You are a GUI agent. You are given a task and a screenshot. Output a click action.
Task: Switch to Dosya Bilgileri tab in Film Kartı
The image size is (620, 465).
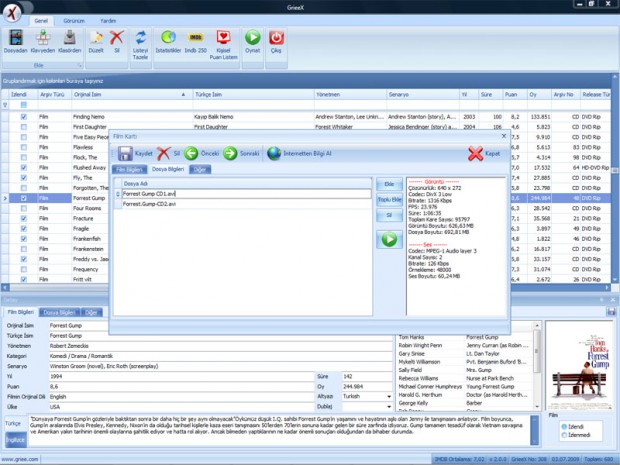tap(168, 169)
